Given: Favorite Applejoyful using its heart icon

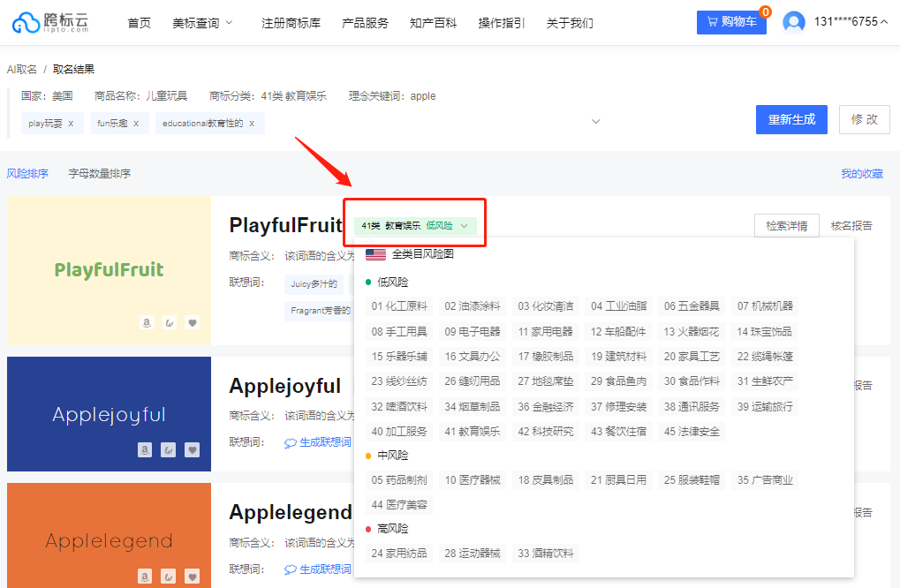Looking at the screenshot, I should (192, 449).
